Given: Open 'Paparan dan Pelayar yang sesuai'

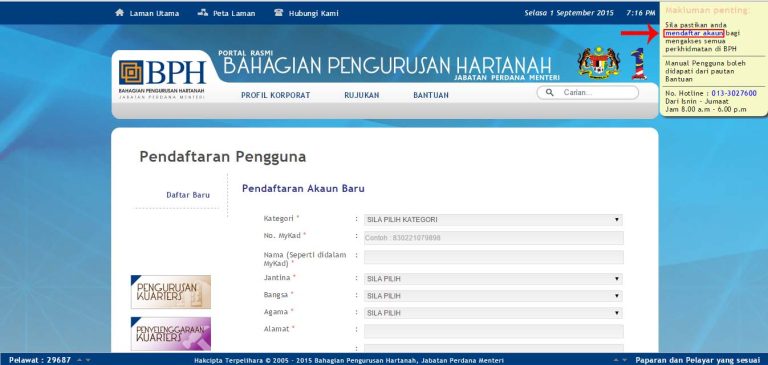Looking at the screenshot, I should [x=697, y=360].
